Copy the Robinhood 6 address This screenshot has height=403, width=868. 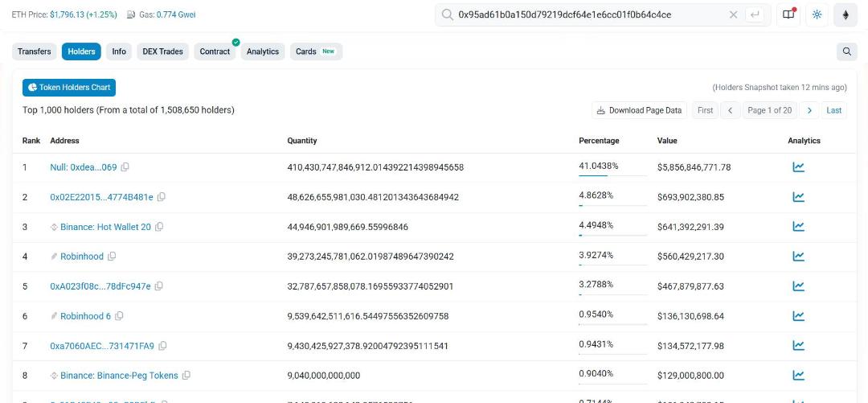click(119, 316)
